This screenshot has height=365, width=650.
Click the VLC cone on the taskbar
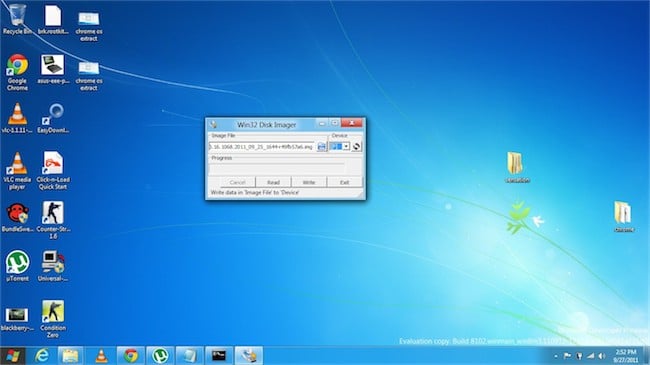(101, 356)
